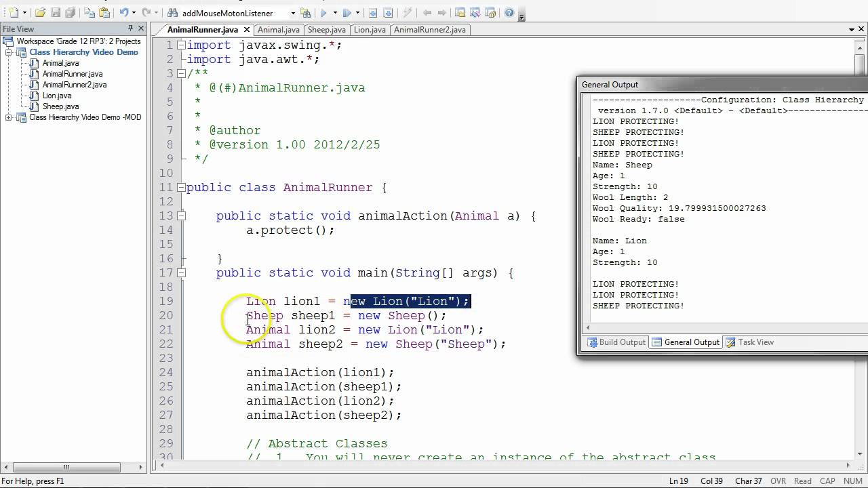Collapse the Class Hierarchy Video Demo project
Image resolution: width=868 pixels, height=488 pixels.
[9, 52]
